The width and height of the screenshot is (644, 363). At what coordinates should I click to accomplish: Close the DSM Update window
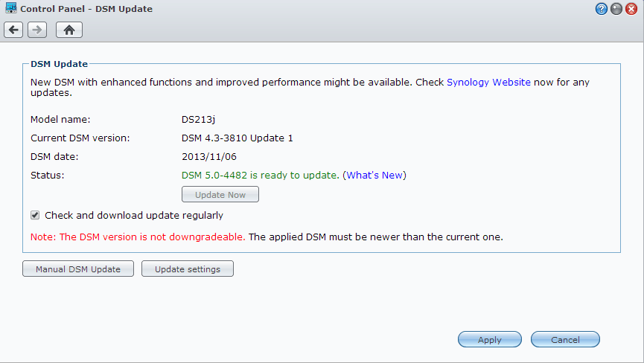[x=631, y=9]
